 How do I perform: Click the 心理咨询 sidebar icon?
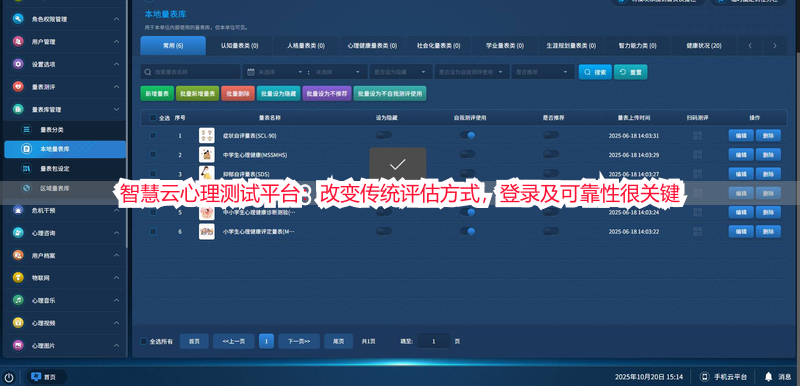pos(18,233)
